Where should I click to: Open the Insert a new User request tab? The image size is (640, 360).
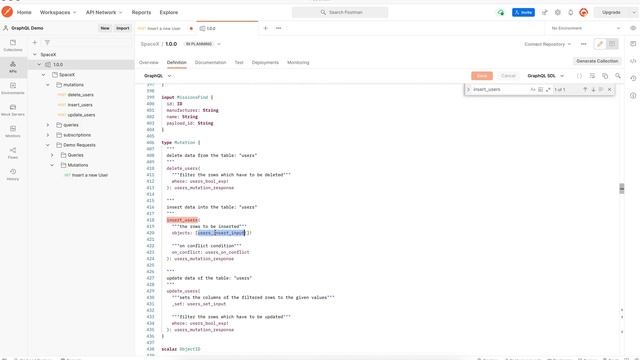click(x=165, y=29)
